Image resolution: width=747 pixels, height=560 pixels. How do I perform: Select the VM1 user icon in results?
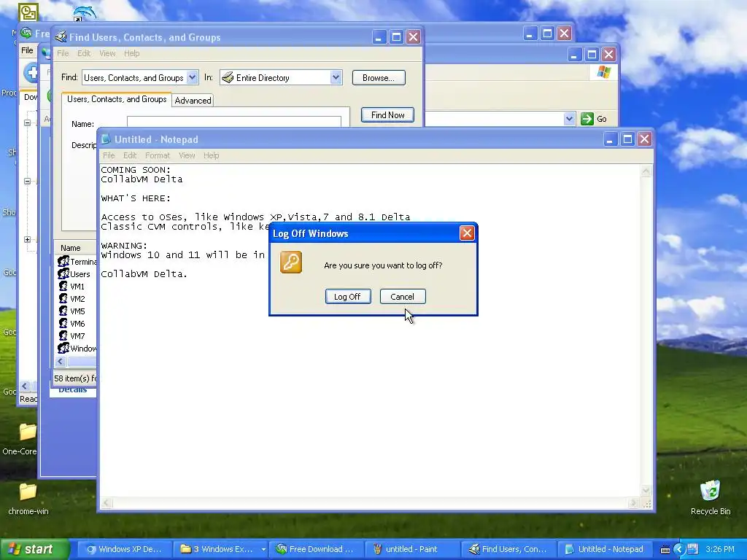(x=63, y=286)
